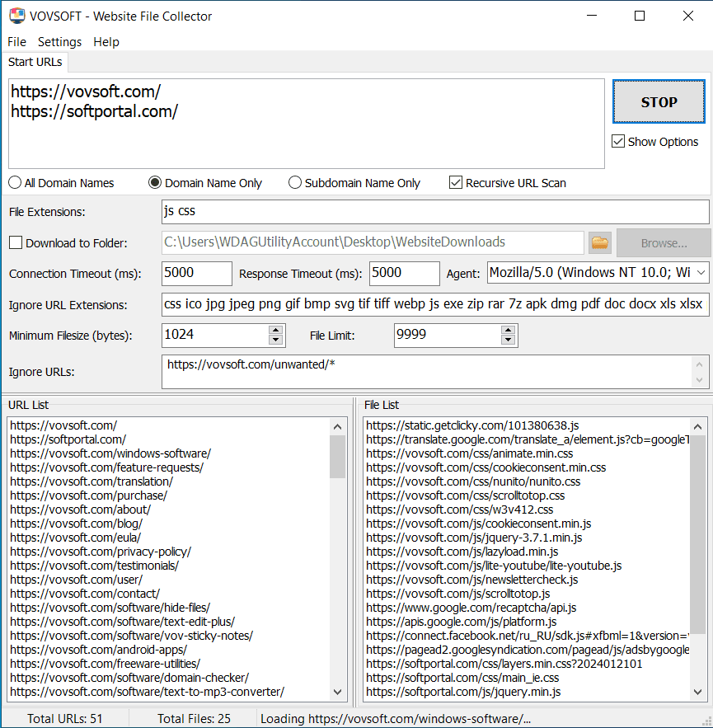Viewport: 713px width, 728px height.
Task: Select https://vovsoft.com/feature-requests/ in URL List
Action: (107, 467)
